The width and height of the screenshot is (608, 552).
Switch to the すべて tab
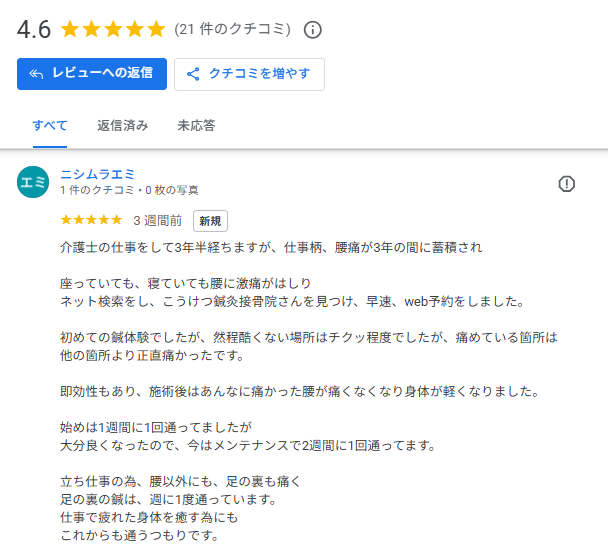click(x=50, y=126)
